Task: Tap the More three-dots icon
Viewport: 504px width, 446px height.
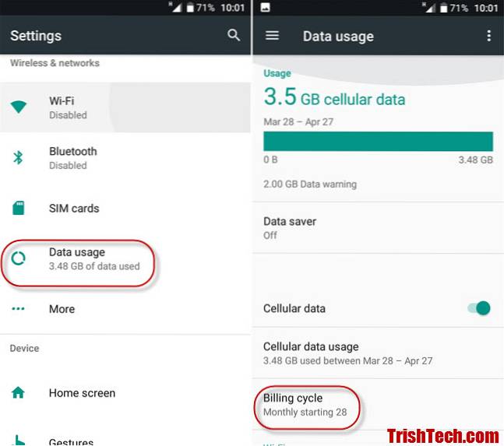Action: 18,309
